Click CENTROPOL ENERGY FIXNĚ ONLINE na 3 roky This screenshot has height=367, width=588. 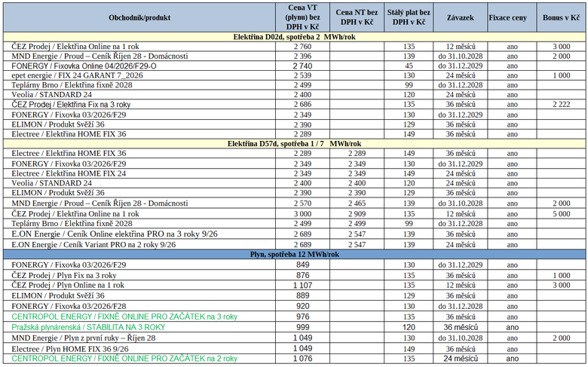(124, 317)
